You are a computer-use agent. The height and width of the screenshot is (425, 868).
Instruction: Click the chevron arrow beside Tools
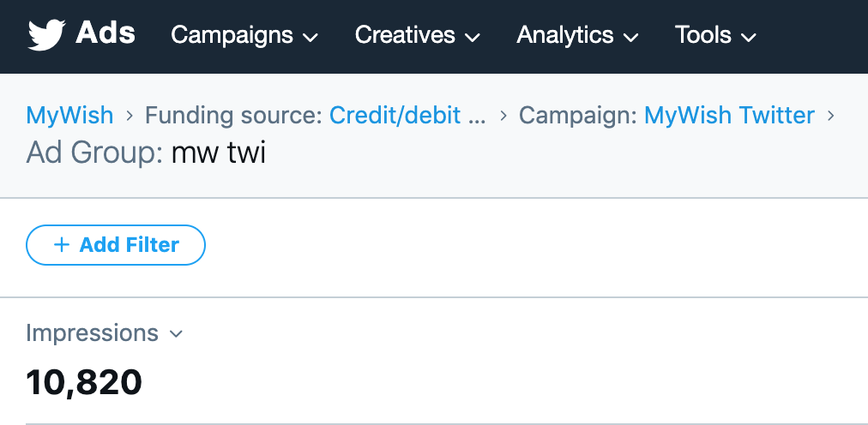748,37
